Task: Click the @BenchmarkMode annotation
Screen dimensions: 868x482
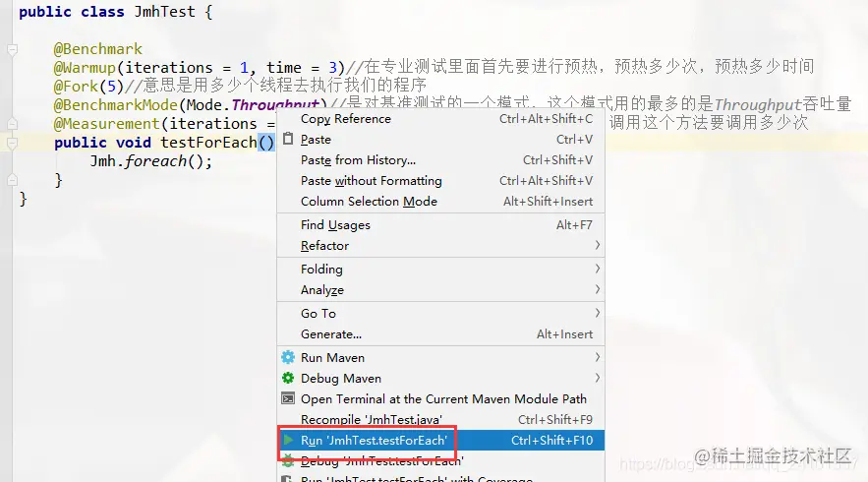Action: (116, 104)
